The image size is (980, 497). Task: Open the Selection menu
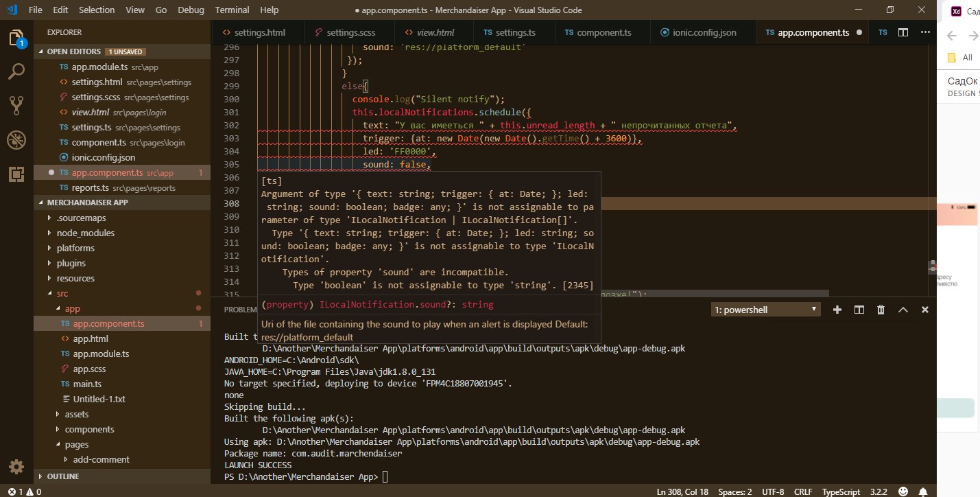pos(97,10)
